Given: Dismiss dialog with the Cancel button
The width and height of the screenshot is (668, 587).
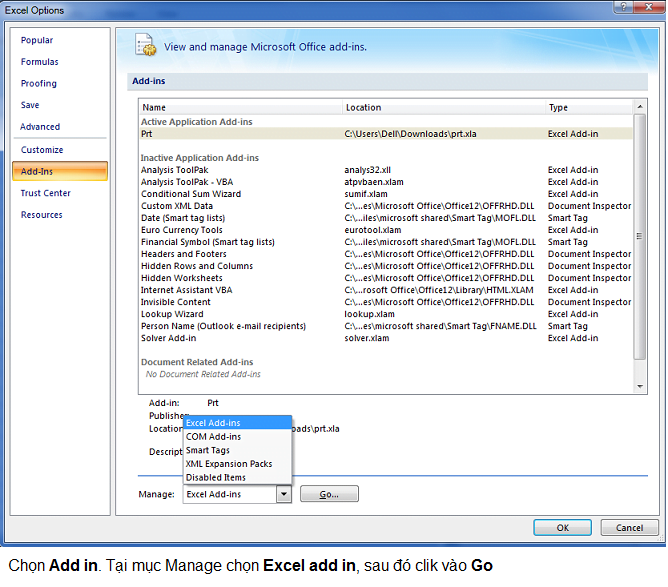Looking at the screenshot, I should click(629, 527).
